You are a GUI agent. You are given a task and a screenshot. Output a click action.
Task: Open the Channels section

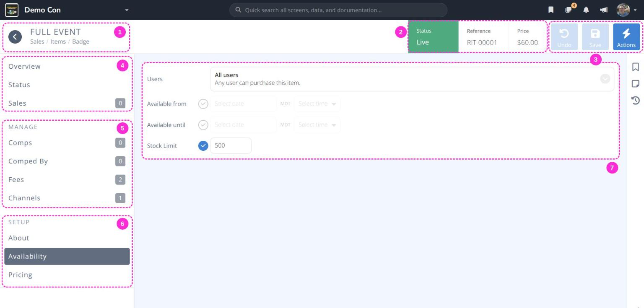(x=67, y=198)
